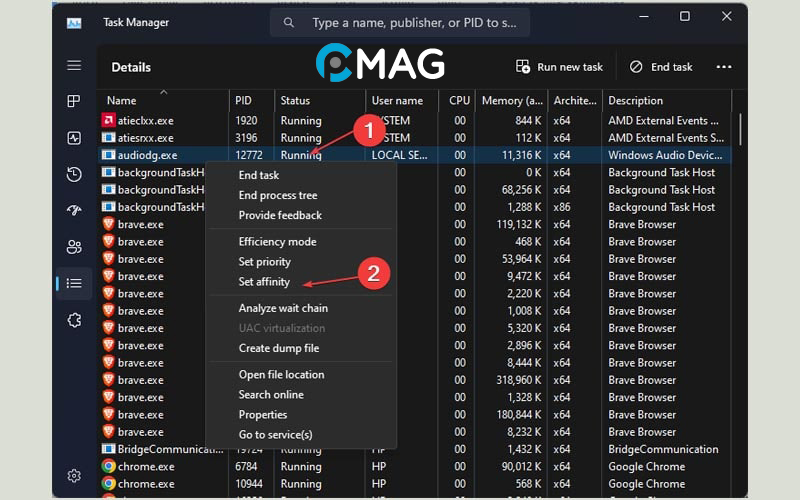Sort by the User name column header
The height and width of the screenshot is (500, 800).
point(402,101)
